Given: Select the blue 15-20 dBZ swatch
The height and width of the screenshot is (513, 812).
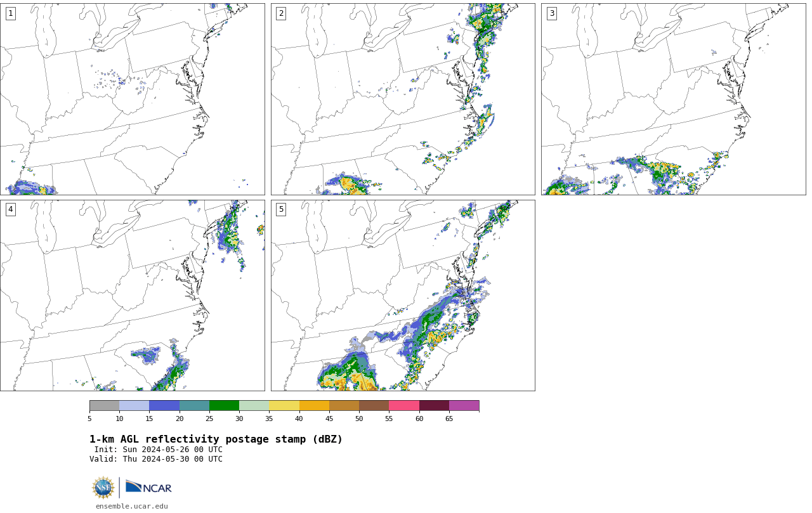Looking at the screenshot, I should [164, 406].
